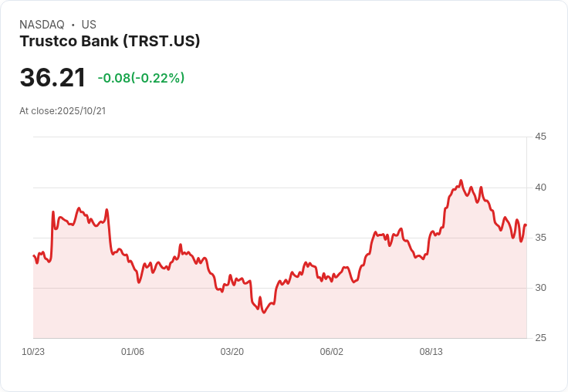The height and width of the screenshot is (392, 568).
Task: Click the 30 price axis label
Action: tap(541, 288)
